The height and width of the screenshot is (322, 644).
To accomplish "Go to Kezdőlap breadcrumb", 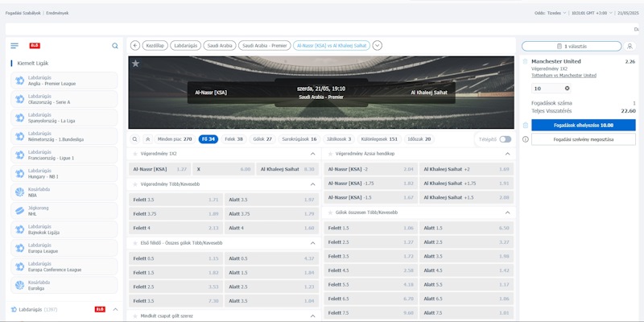I will coord(155,46).
